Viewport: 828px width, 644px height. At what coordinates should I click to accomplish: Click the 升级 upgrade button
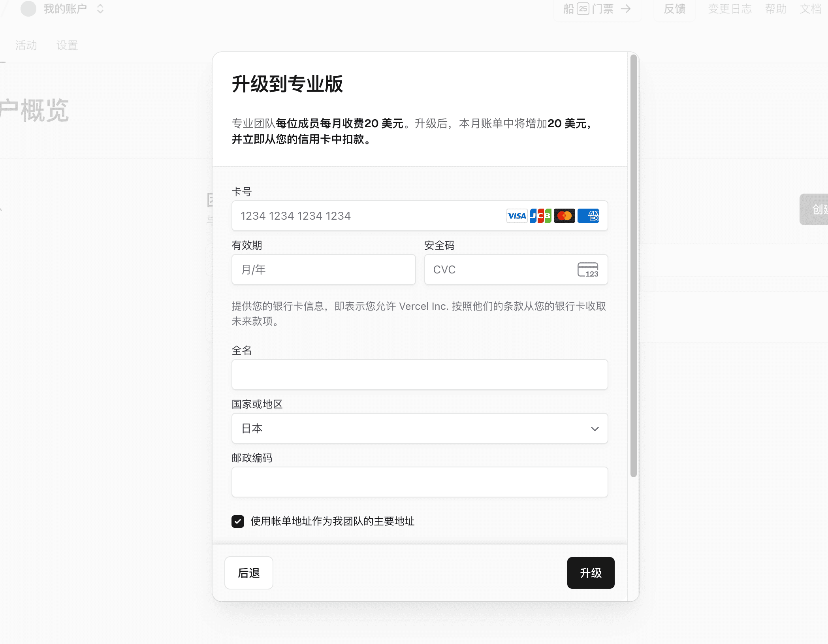coord(591,573)
